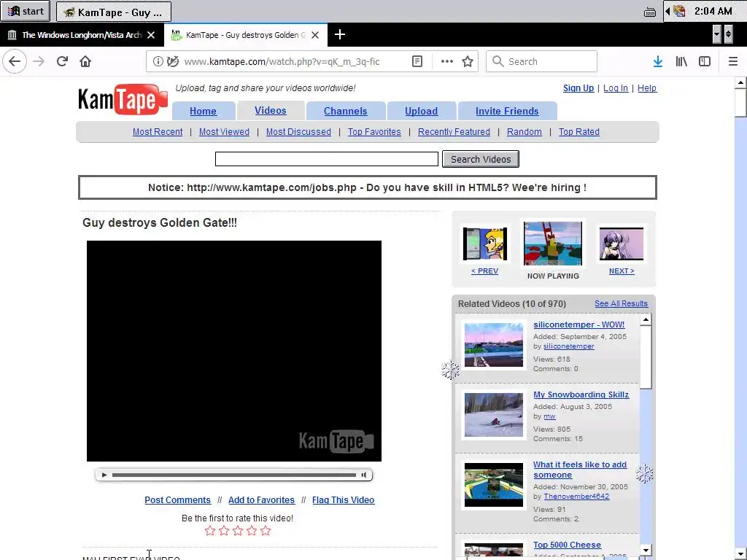Click the keyboard icon in system tray
The image size is (747, 560).
click(x=650, y=12)
